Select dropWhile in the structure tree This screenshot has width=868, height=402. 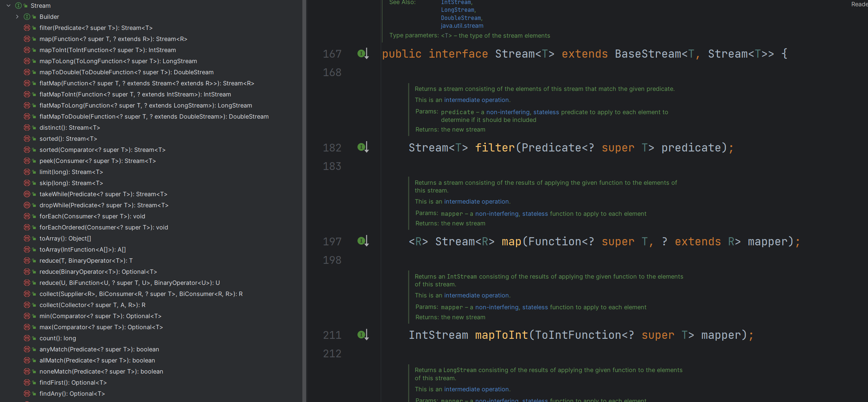tap(104, 205)
